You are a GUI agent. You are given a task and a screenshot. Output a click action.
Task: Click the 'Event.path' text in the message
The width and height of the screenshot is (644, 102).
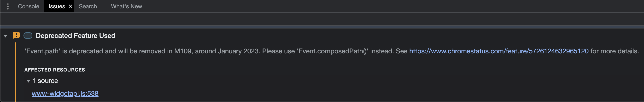42,51
